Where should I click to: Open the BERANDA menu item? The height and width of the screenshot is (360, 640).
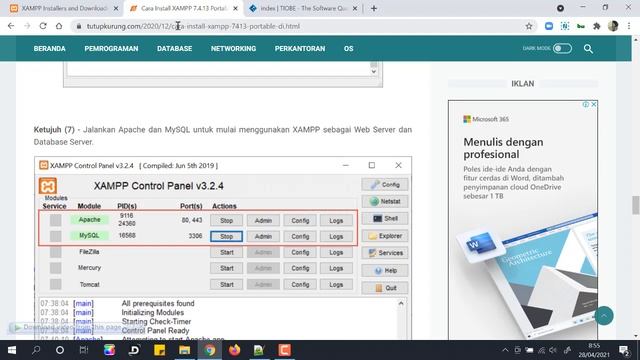click(x=49, y=49)
